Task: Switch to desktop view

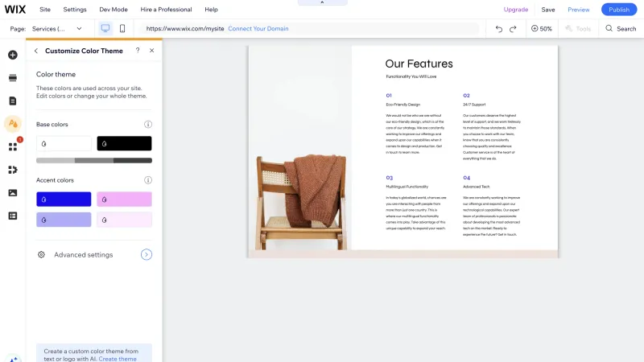Action: pos(105,28)
